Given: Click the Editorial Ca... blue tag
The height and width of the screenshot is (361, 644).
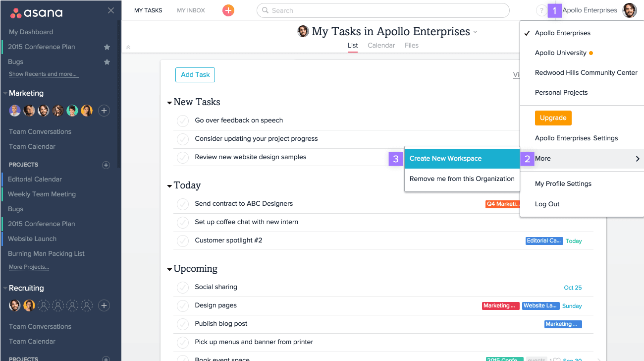Looking at the screenshot, I should [544, 241].
